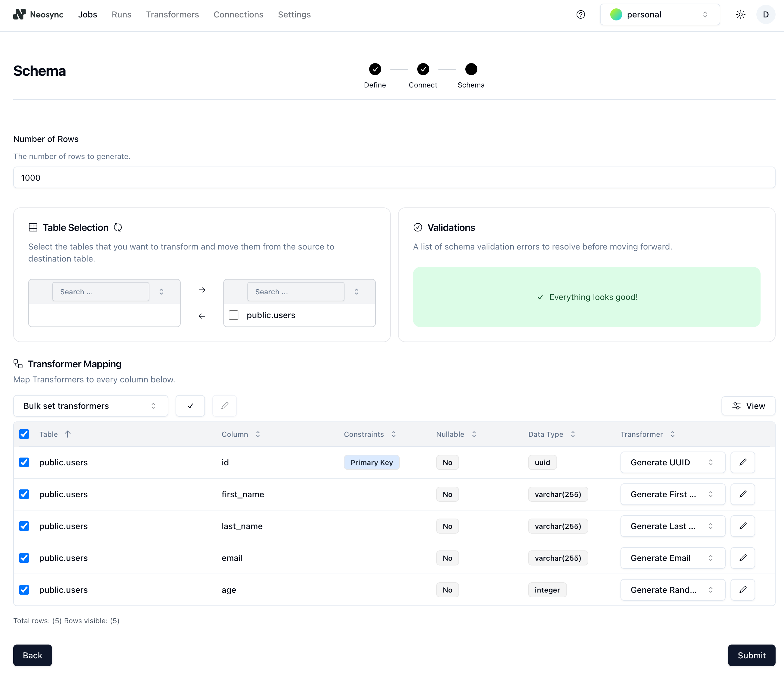Open the personal workspace selector

660,14
